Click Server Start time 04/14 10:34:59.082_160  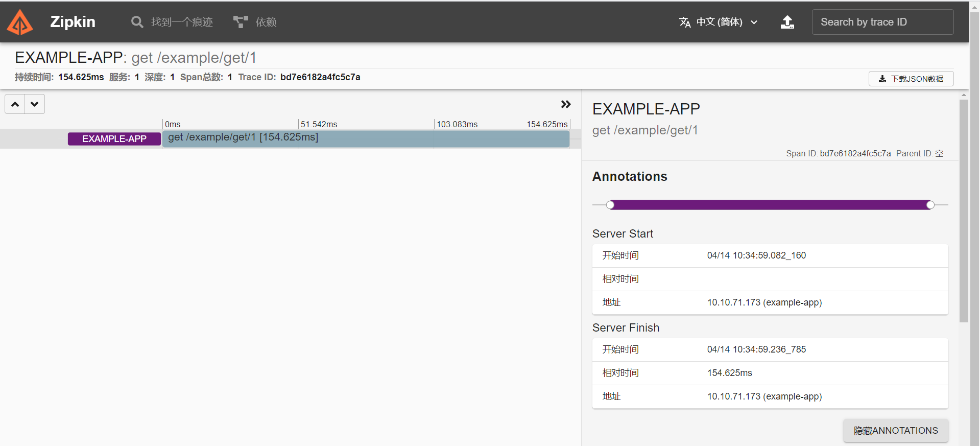tap(756, 255)
